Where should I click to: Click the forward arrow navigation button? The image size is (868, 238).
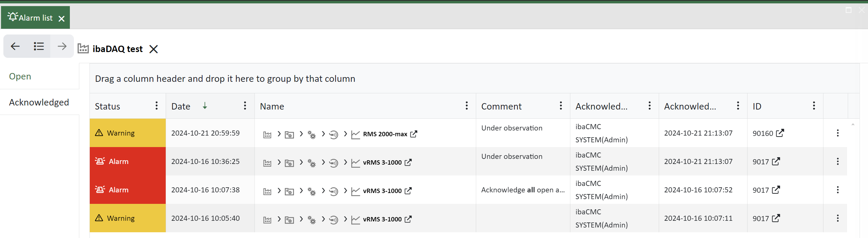coord(62,46)
